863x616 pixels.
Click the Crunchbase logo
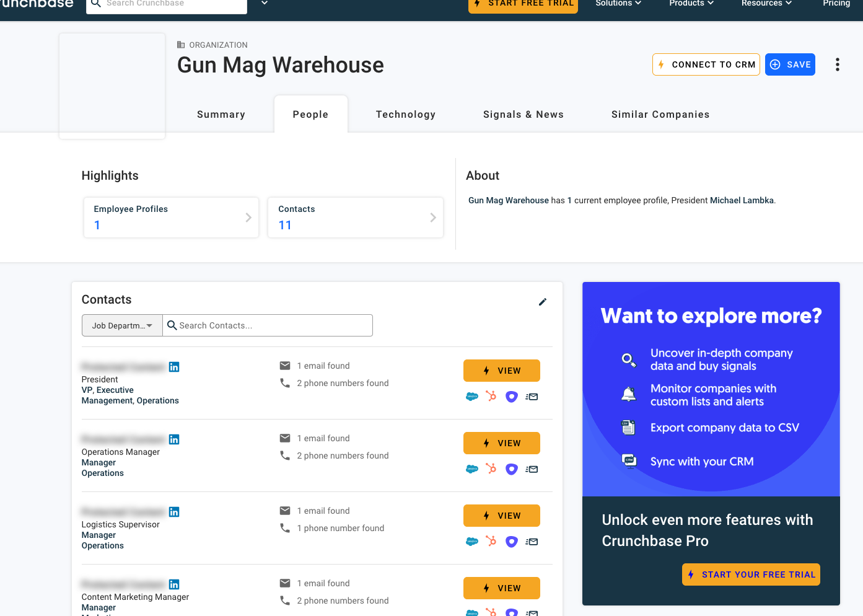tap(37, 3)
